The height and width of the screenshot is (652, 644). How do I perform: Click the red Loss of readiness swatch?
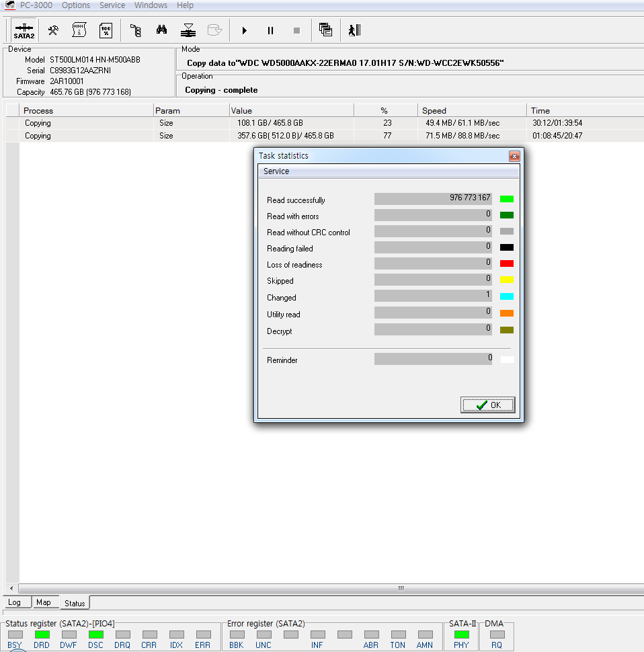[x=507, y=264]
